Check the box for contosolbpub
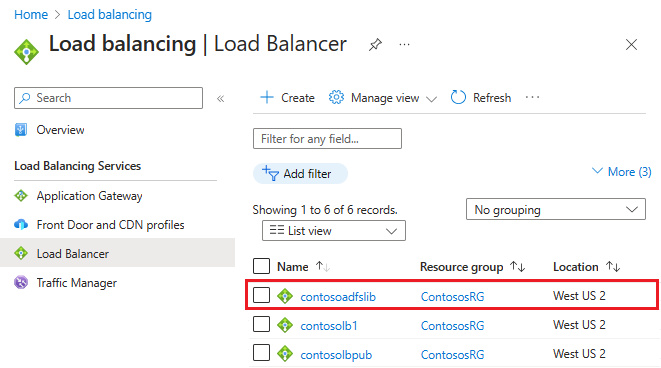This screenshot has height=368, width=661. [261, 353]
